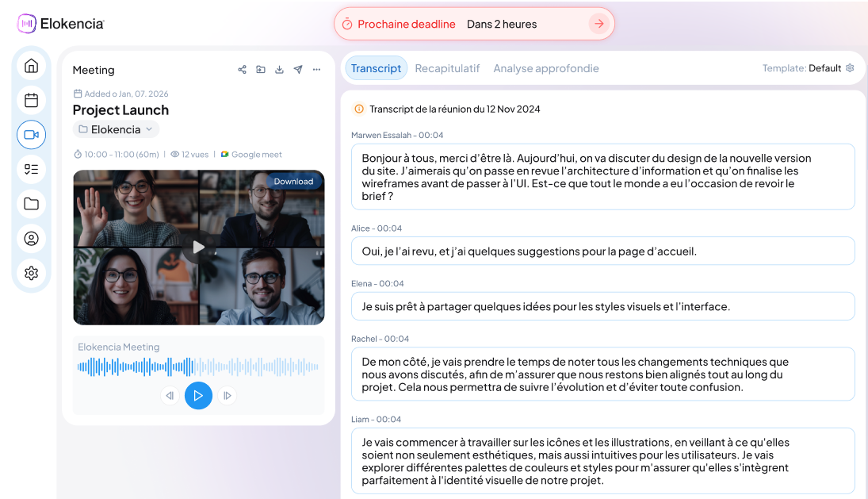Click the Download button on video

(x=293, y=182)
